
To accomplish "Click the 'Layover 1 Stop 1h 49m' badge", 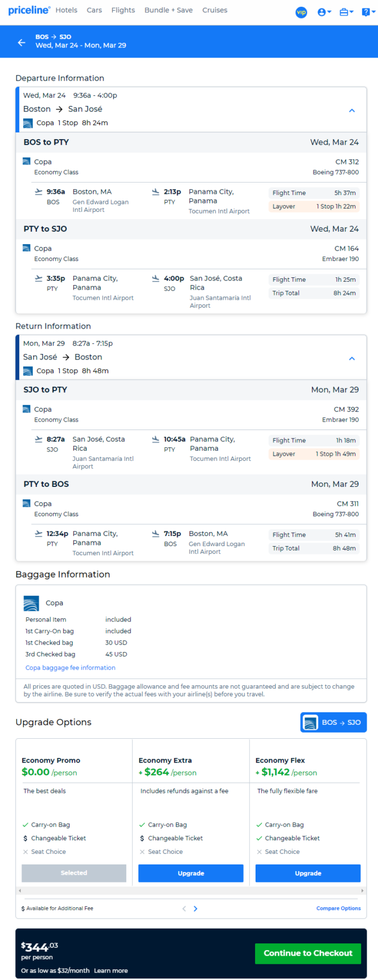I will click(x=314, y=454).
